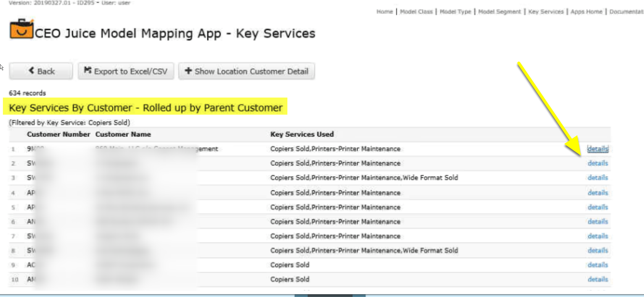Open Model Segment in top navigation
Screen dimensions: 644x297
[499, 12]
